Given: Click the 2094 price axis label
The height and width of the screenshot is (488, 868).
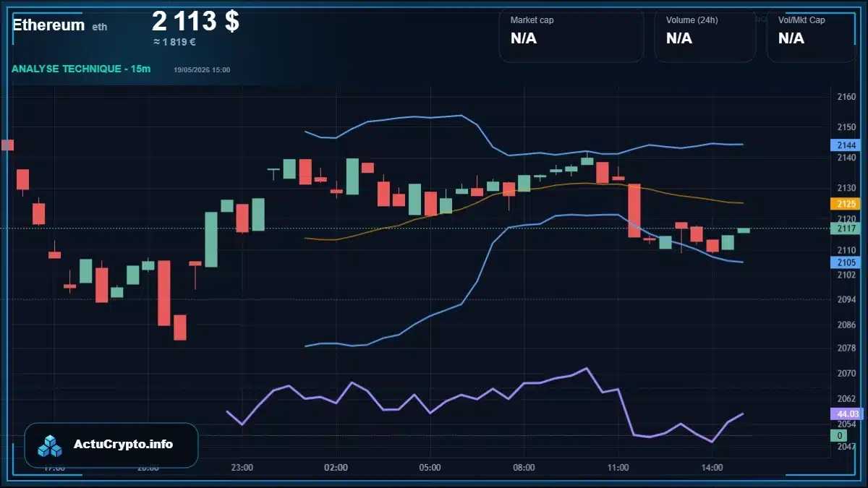Looking at the screenshot, I should (846, 299).
